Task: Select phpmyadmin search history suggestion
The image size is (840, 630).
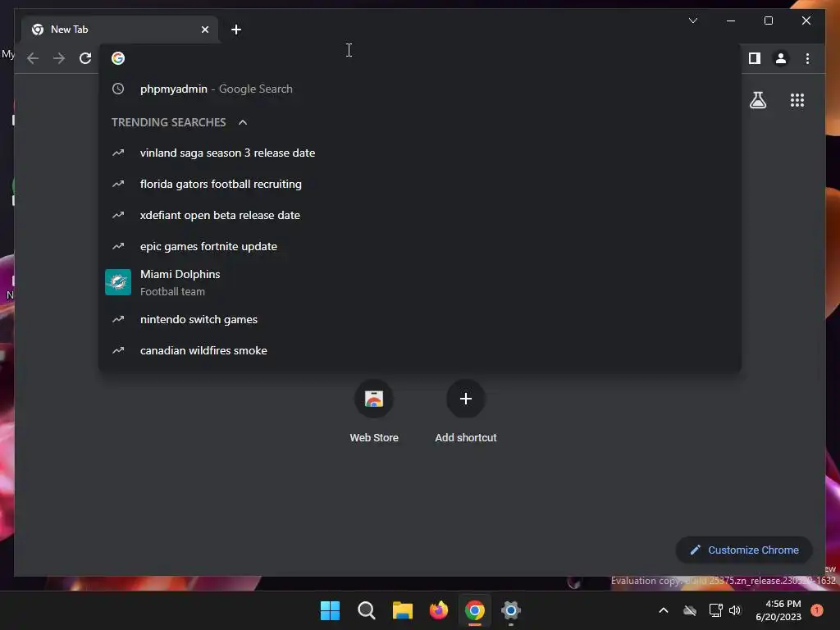Action: (420, 89)
